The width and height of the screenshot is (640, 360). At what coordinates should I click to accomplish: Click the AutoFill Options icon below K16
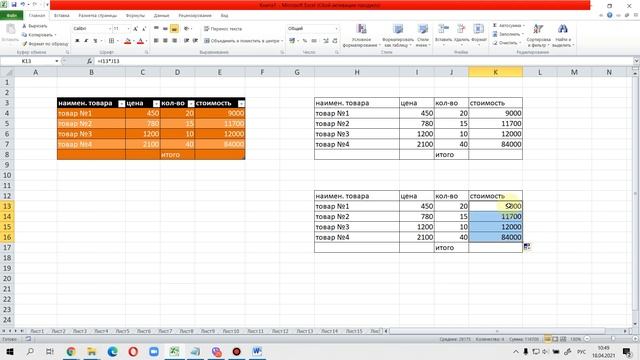527,247
